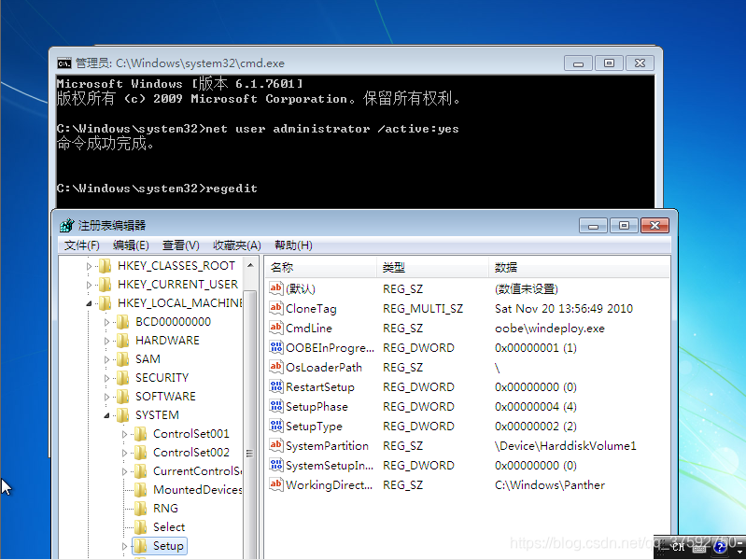Click the SECURITY folder icon
The width and height of the screenshot is (746, 560).
click(122, 378)
